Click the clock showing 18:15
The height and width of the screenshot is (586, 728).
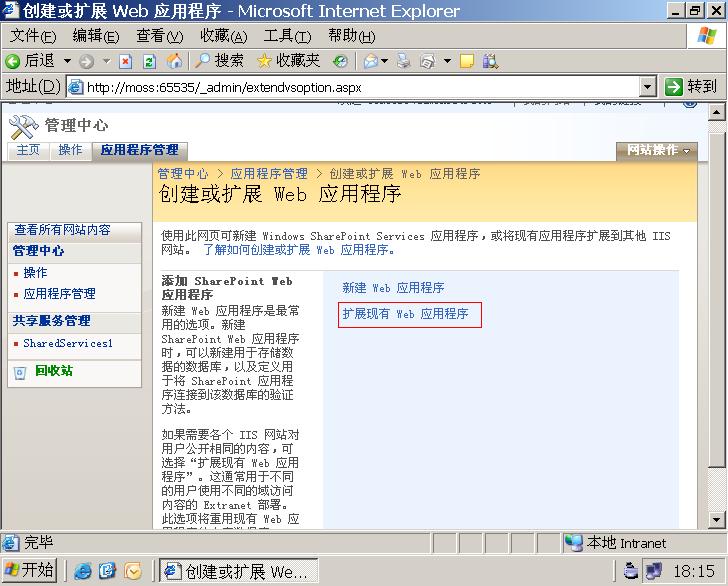pos(694,571)
